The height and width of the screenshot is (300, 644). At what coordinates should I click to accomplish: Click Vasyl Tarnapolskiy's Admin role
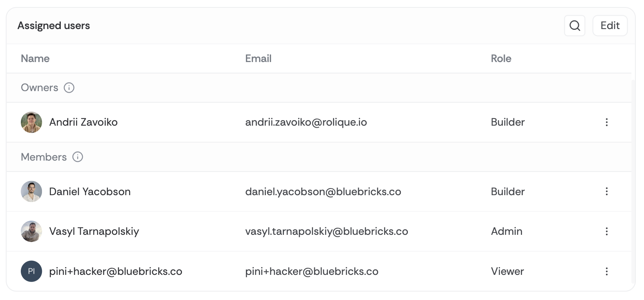pos(506,231)
